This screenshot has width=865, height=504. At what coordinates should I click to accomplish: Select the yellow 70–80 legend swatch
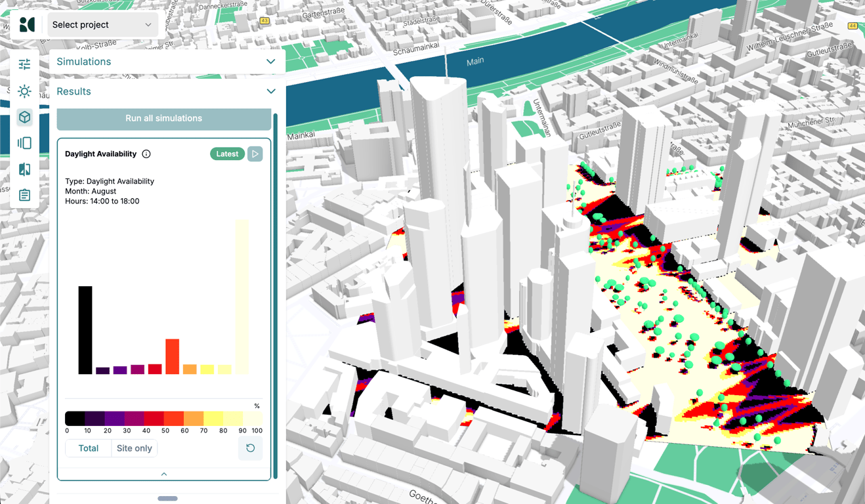[x=213, y=418]
